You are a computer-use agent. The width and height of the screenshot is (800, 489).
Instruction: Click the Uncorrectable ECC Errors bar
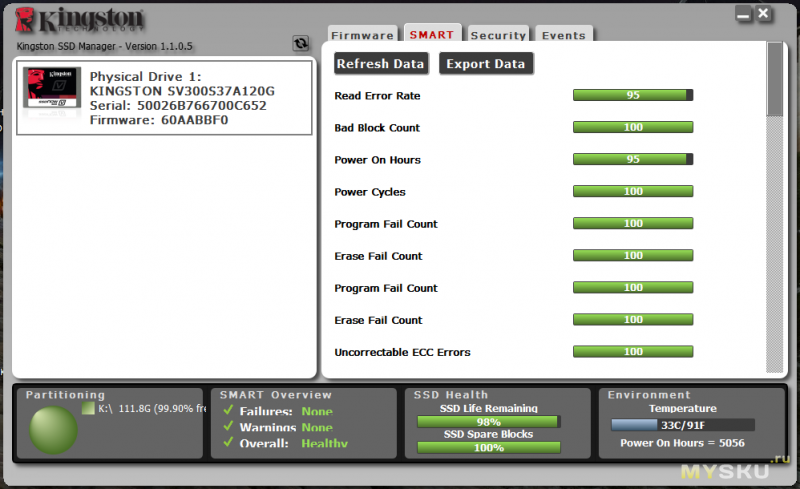click(x=633, y=352)
